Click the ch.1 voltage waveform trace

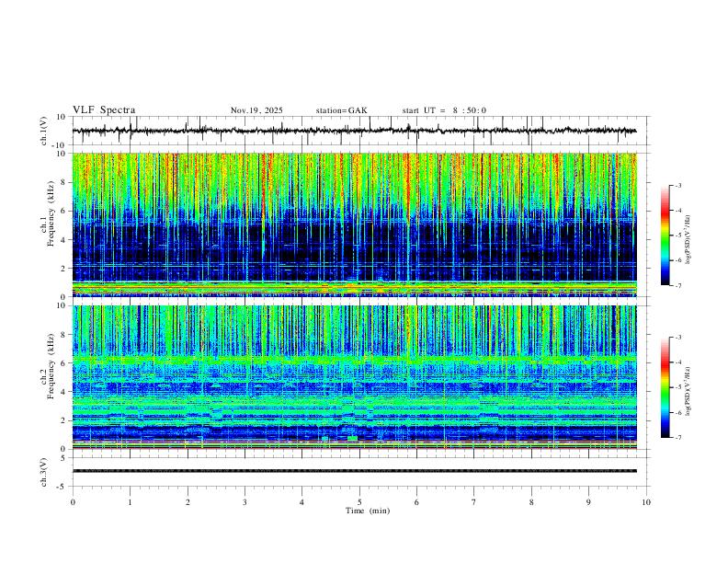[354, 131]
